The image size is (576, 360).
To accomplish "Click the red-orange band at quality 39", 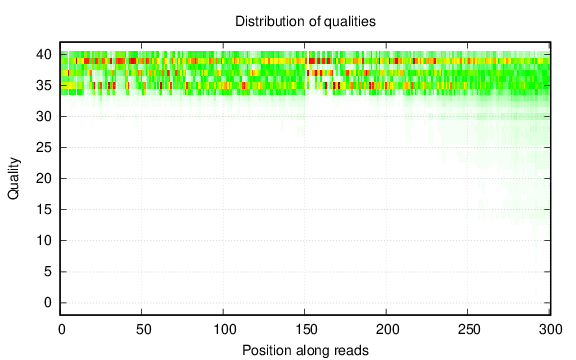I will pyautogui.click(x=305, y=61).
